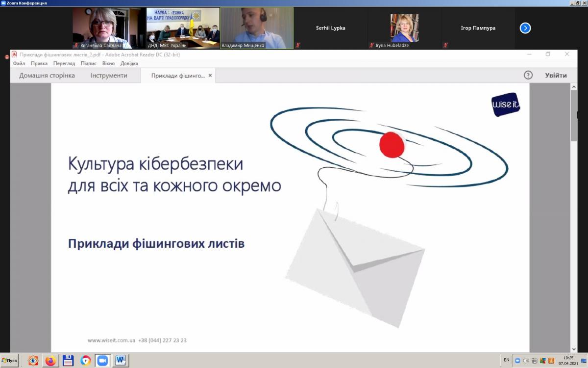Viewport: 588px width, 368px height.
Task: Select Владимир Мищенко video thumbnail
Action: coord(257,28)
